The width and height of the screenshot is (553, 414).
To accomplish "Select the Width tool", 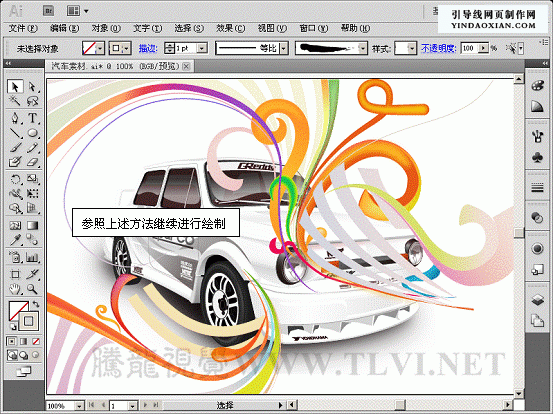I will pyautogui.click(x=15, y=194).
